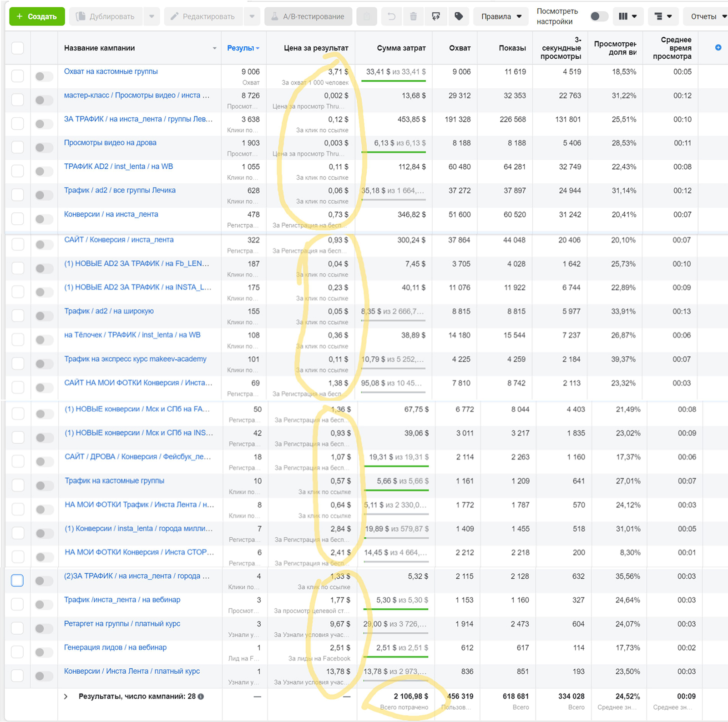Screen dimensions: 728x722
Task: Click the Среднее время просмотра header
Action: click(672, 48)
